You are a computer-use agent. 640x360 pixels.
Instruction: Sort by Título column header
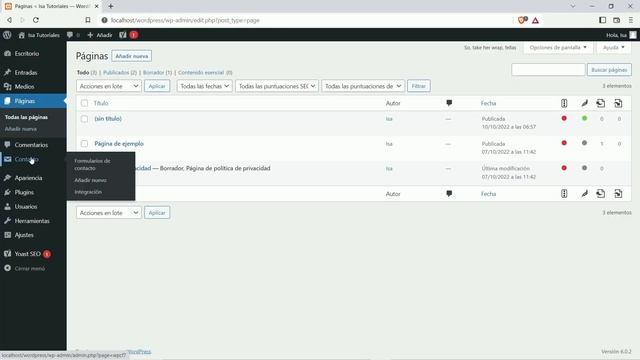(101, 103)
